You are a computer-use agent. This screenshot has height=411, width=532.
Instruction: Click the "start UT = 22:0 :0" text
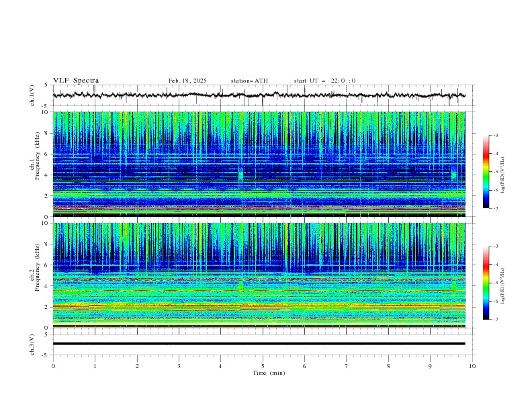324,81
